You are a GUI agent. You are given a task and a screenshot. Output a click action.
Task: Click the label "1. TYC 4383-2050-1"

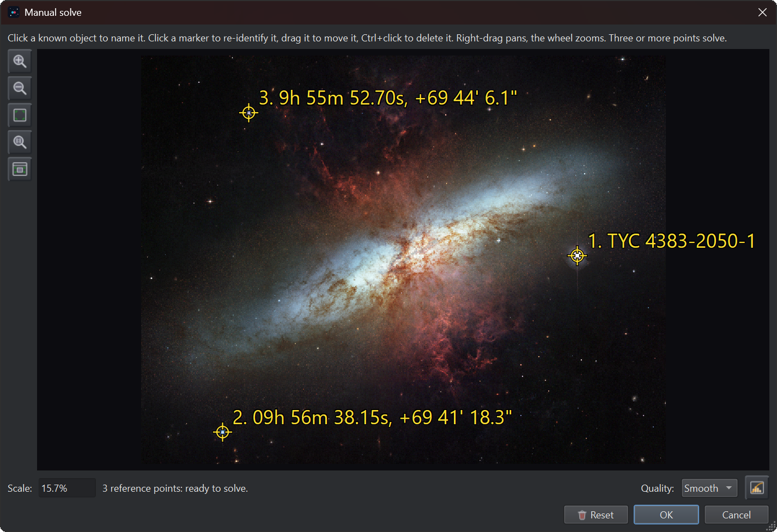pyautogui.click(x=672, y=241)
